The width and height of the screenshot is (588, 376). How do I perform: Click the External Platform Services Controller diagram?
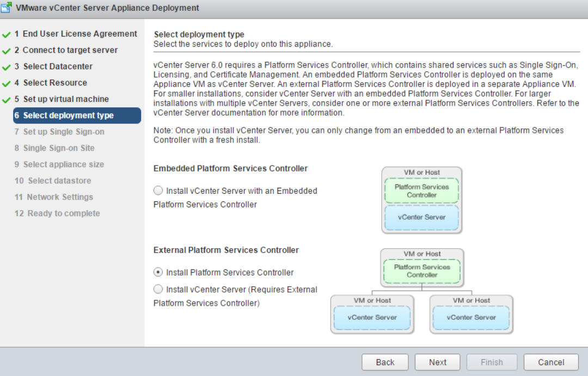click(422, 291)
